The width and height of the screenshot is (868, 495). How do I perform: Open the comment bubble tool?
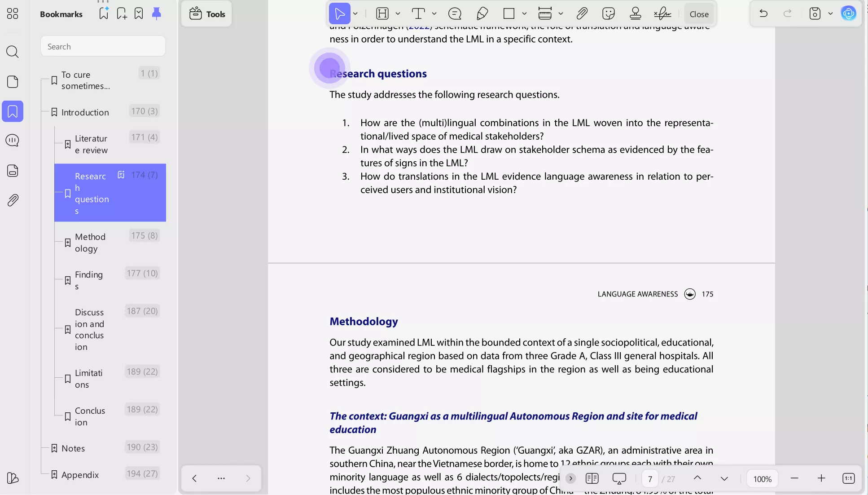[x=455, y=13]
